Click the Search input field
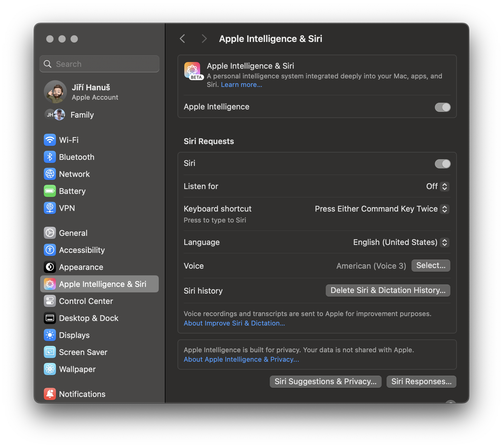This screenshot has width=503, height=448. coord(99,64)
